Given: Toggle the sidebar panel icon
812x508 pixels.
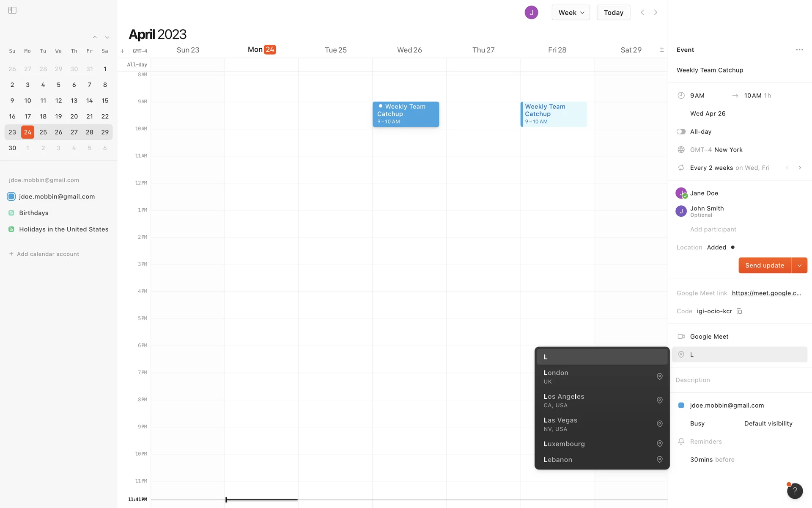Looking at the screenshot, I should 12,10.
